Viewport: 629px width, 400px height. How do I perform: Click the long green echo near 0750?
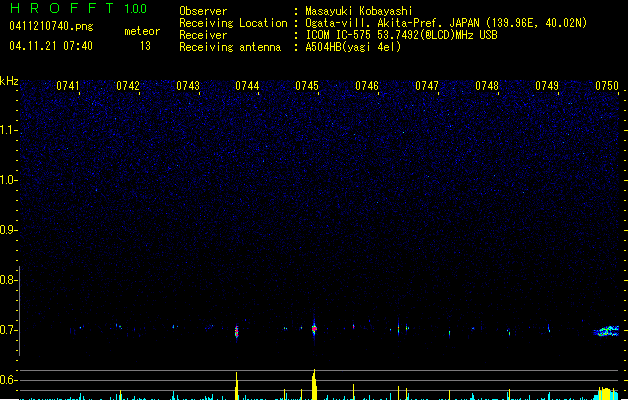click(606, 331)
